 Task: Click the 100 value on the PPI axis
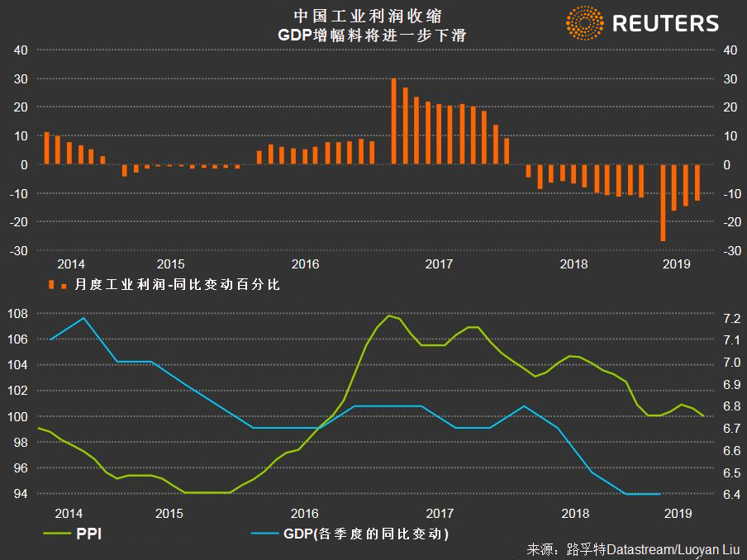(17, 416)
